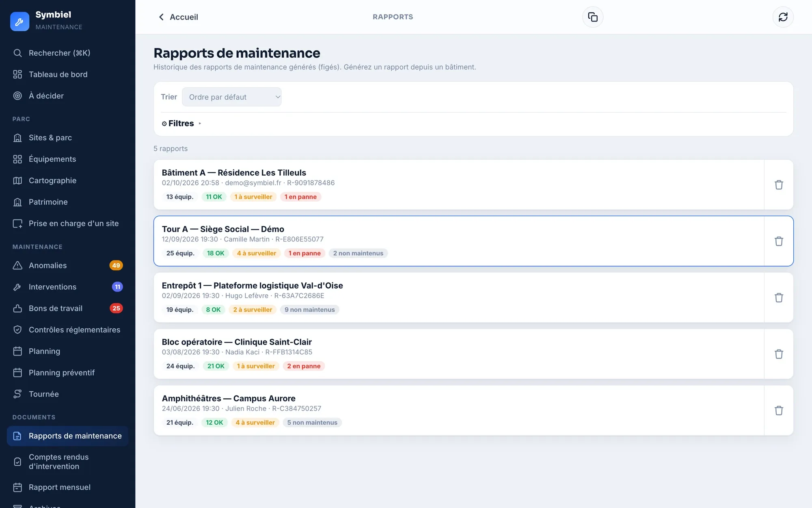
Task: Delete the Bâtiment A report with trash icon
Action: click(779, 185)
